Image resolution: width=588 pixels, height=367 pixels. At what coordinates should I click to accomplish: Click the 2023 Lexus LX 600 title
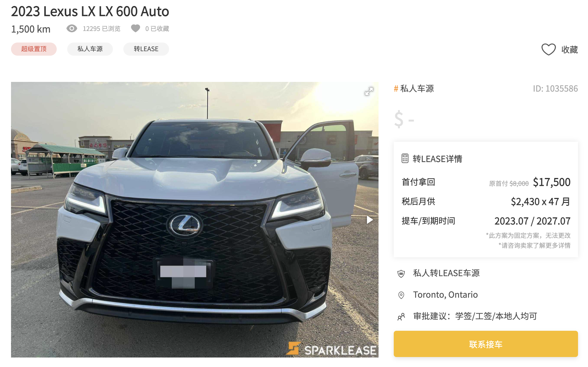[x=90, y=11]
